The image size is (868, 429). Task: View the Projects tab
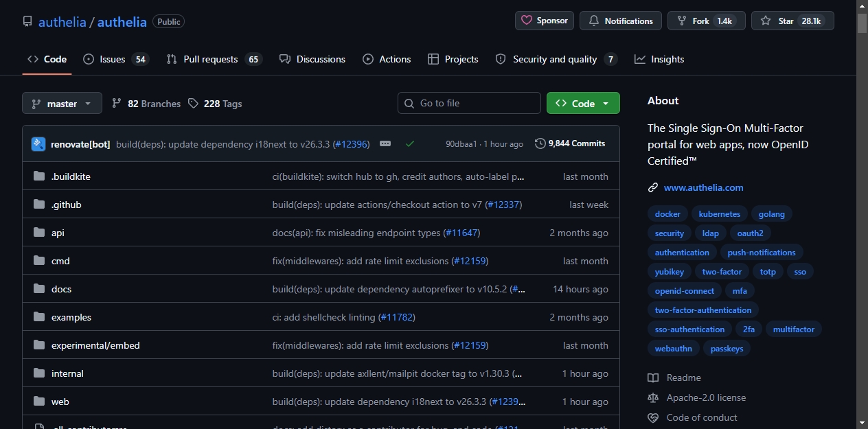[x=453, y=59]
